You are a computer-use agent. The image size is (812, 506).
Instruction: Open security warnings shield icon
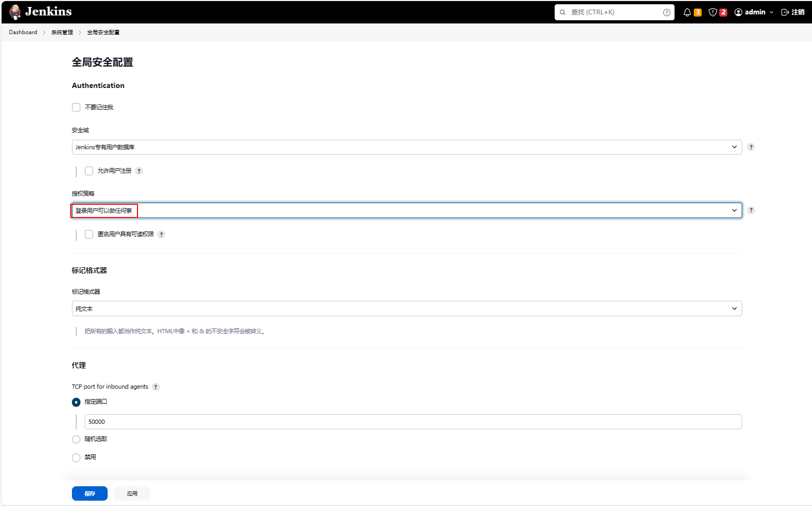(x=713, y=12)
